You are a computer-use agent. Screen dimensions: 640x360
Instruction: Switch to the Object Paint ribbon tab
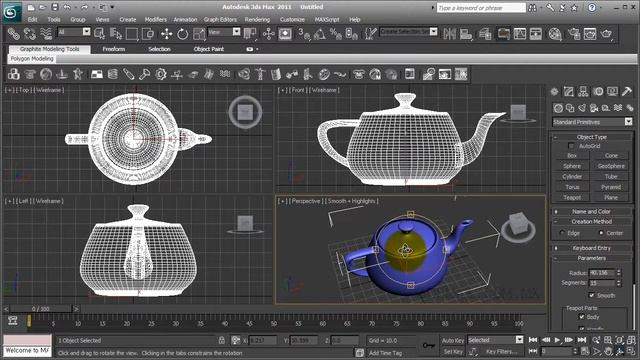tap(209, 49)
